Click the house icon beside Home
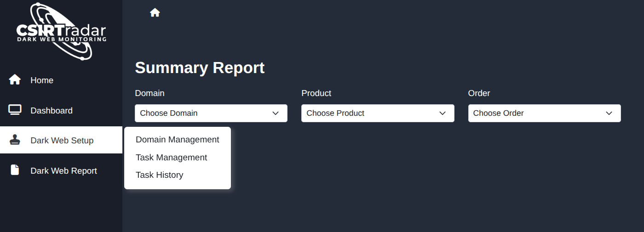The image size is (644, 232). pos(15,80)
